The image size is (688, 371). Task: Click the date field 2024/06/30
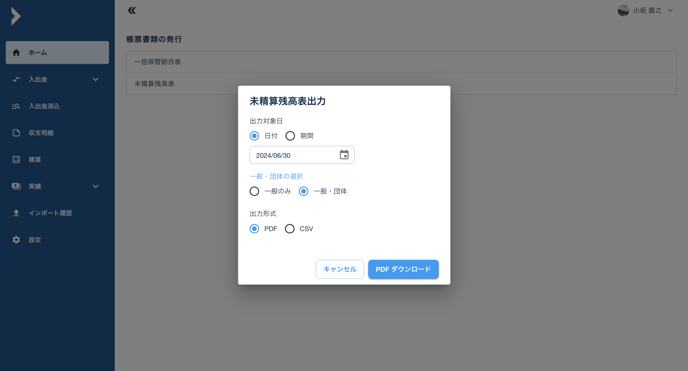click(302, 155)
